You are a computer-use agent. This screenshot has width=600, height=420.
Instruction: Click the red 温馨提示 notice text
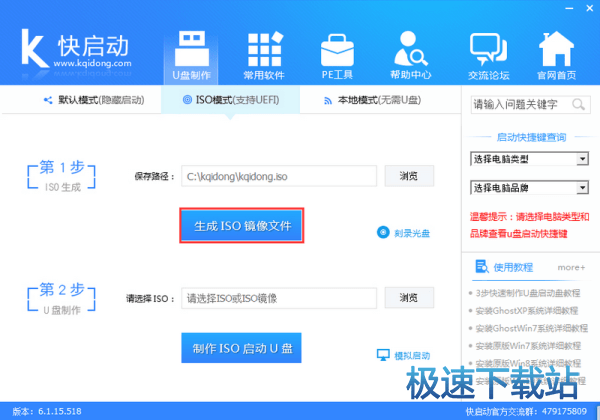(529, 225)
